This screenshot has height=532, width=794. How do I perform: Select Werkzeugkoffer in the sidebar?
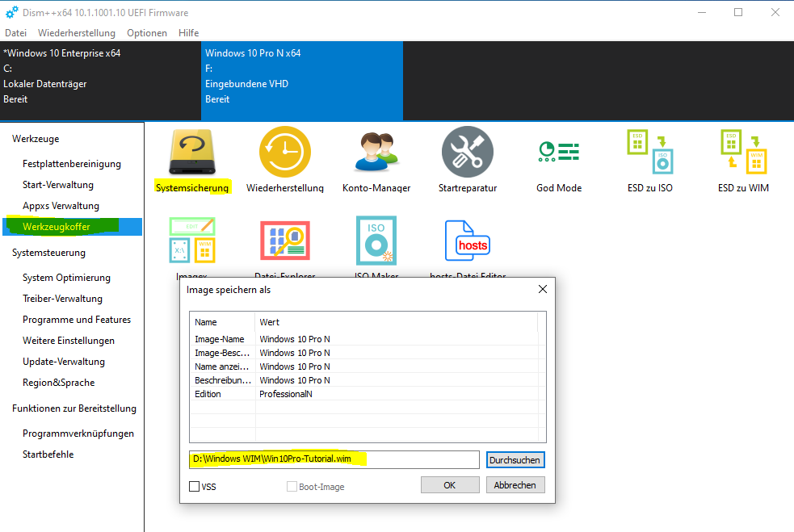point(73,227)
